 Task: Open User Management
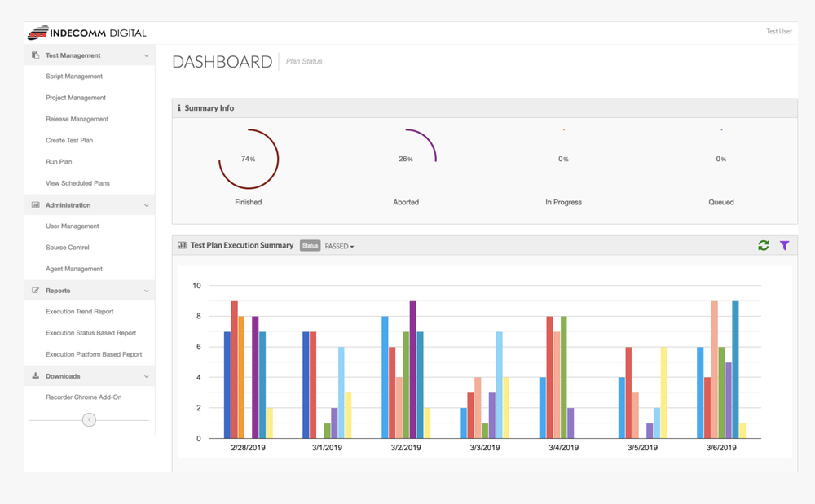pyautogui.click(x=73, y=226)
